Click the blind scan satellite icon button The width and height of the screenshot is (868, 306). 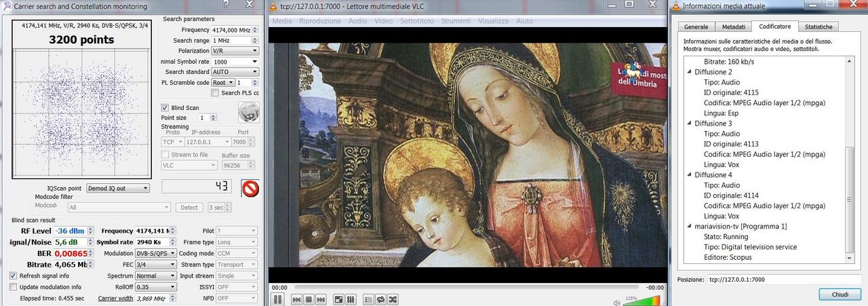248,113
